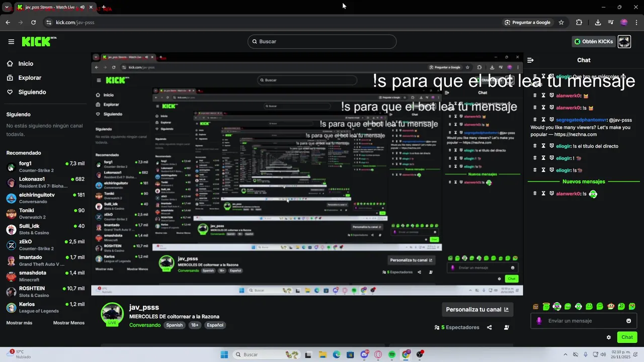644x362 pixels.
Task: Click the purple microphone in chat input
Action: [x=539, y=321]
